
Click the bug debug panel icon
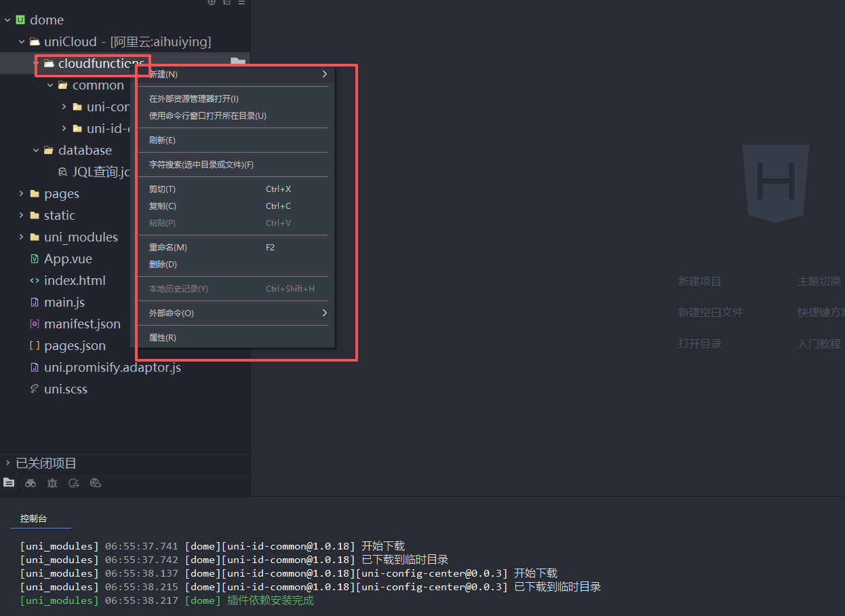tap(52, 483)
